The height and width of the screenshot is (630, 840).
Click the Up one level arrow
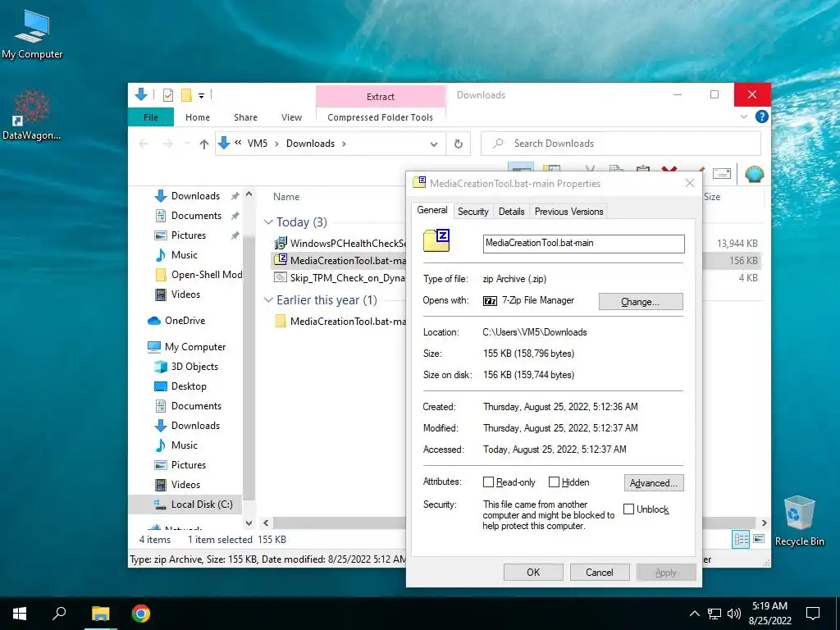[x=203, y=144]
